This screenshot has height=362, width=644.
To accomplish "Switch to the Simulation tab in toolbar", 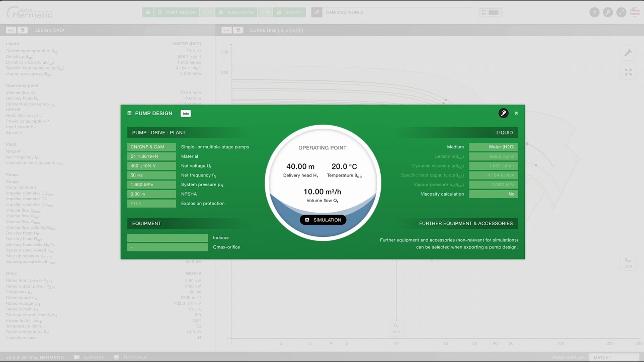I will pos(236,12).
